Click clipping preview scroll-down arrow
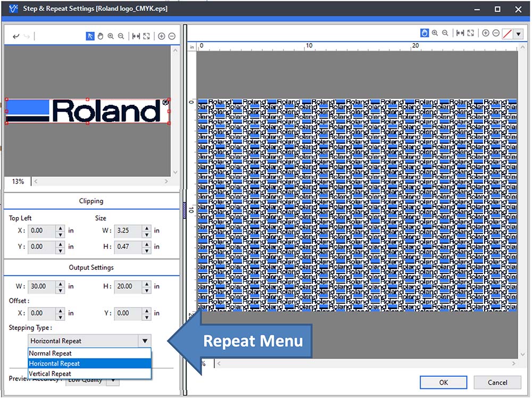 [175, 172]
